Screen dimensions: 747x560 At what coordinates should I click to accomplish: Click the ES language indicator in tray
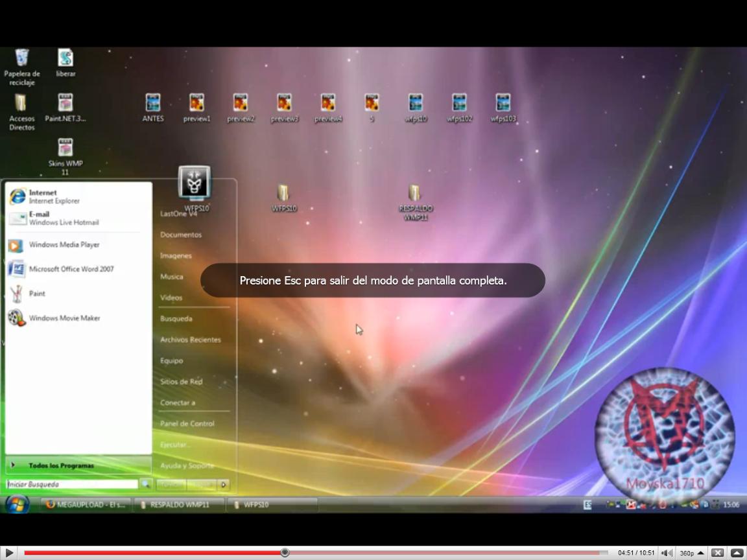(x=587, y=505)
